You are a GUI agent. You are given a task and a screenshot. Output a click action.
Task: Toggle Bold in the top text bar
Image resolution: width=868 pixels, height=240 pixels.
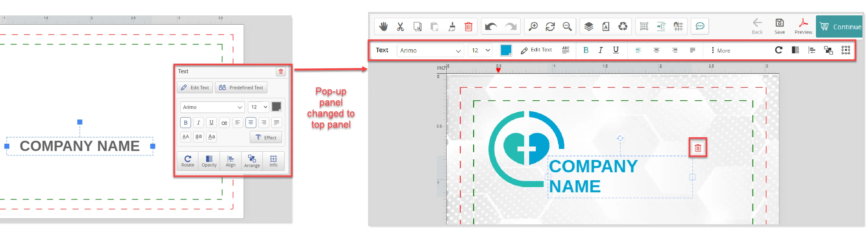586,50
